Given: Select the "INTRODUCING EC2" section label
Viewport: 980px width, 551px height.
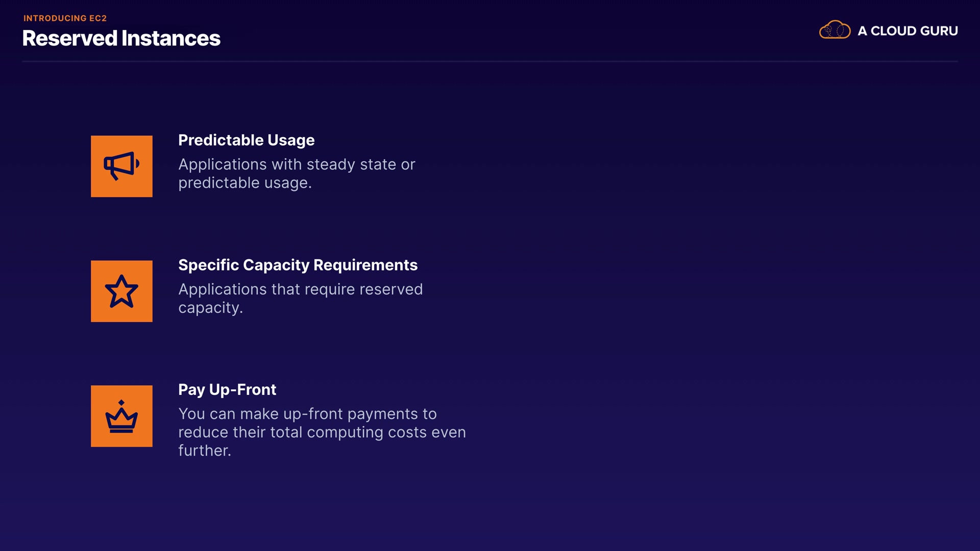Looking at the screenshot, I should 65,18.
